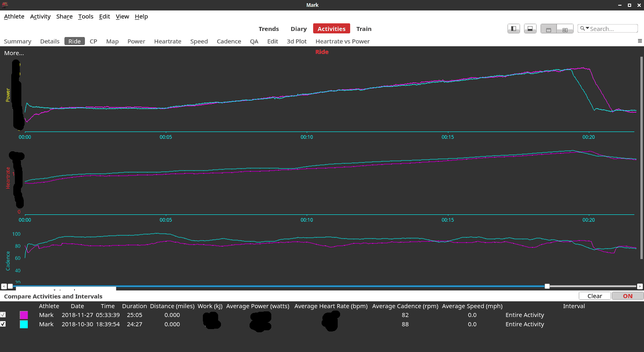Click the left arrow on the span slider

point(4,286)
